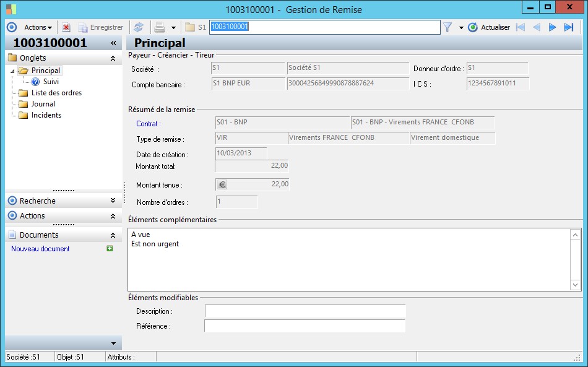Click the euro currency icon

pos(222,184)
